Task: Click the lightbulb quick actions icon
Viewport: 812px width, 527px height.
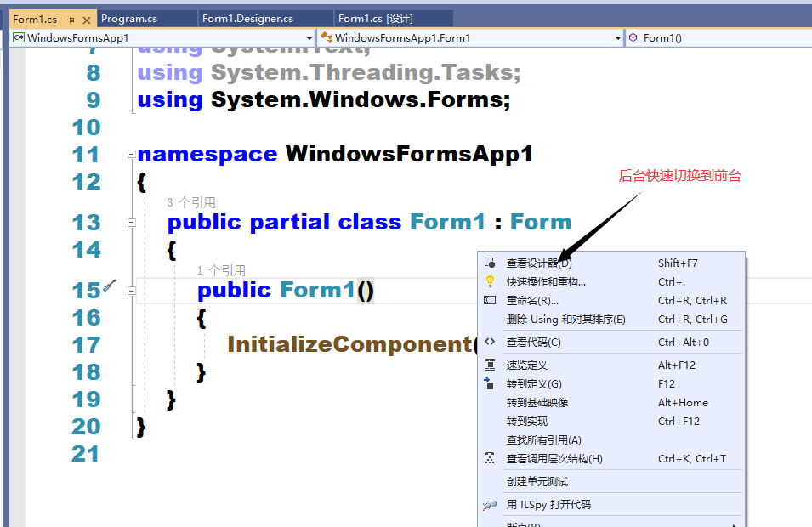Action: 490,281
